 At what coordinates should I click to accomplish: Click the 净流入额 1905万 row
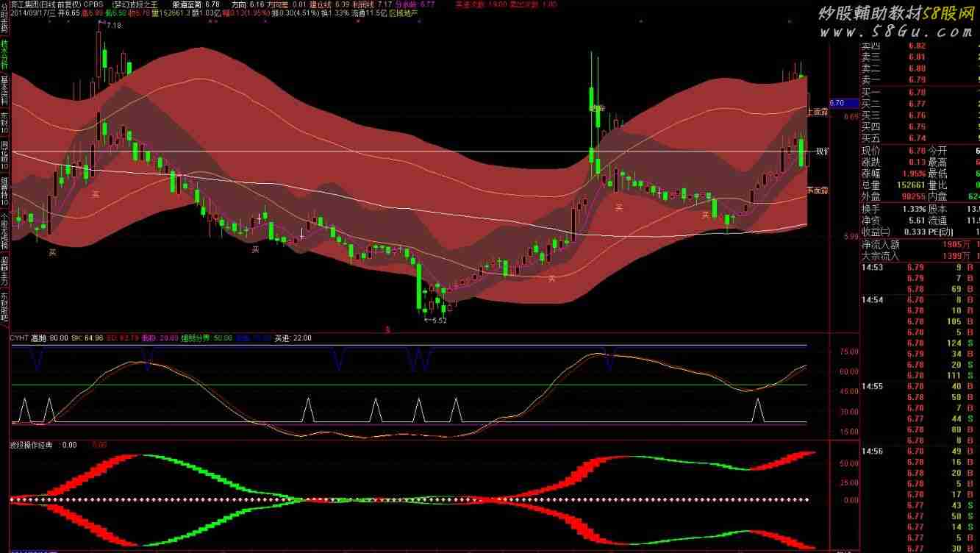tap(920, 245)
